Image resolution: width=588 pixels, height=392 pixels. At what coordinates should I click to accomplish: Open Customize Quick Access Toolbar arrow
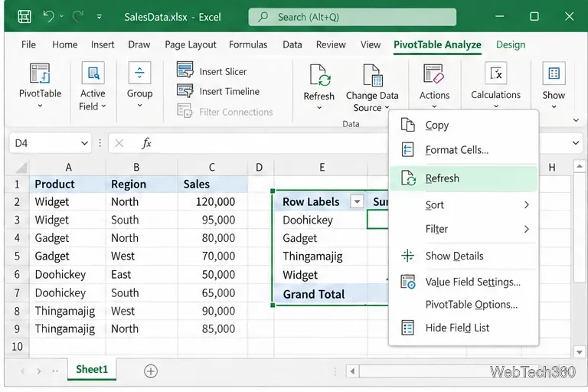pos(100,17)
